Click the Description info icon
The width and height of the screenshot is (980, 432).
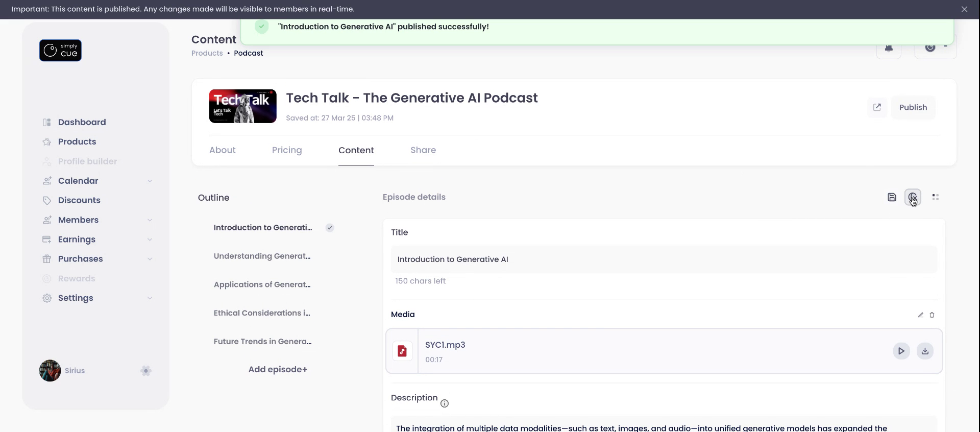click(445, 403)
